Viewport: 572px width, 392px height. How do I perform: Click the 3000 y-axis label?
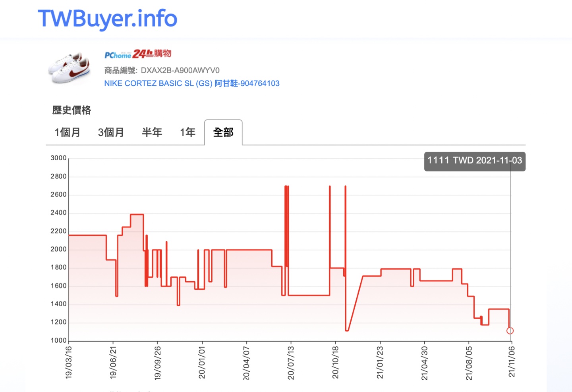click(x=58, y=158)
